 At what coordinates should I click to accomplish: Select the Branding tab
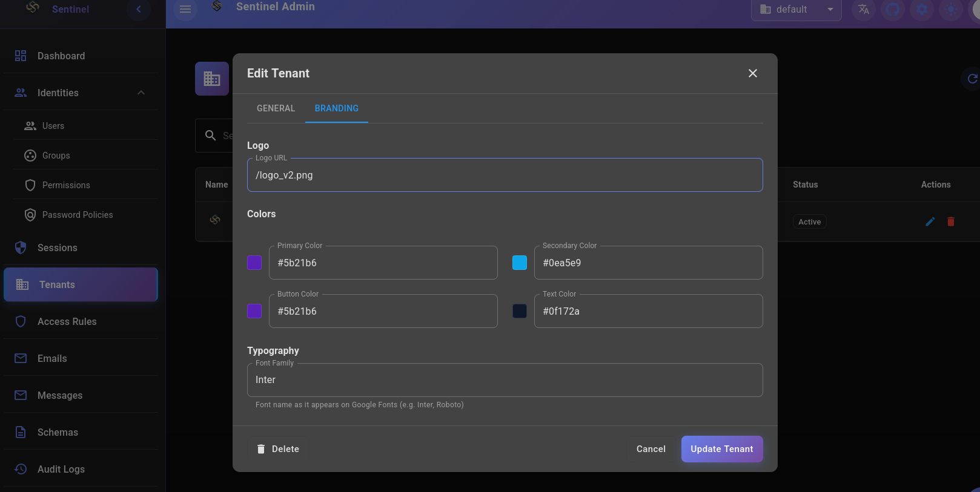pos(337,108)
